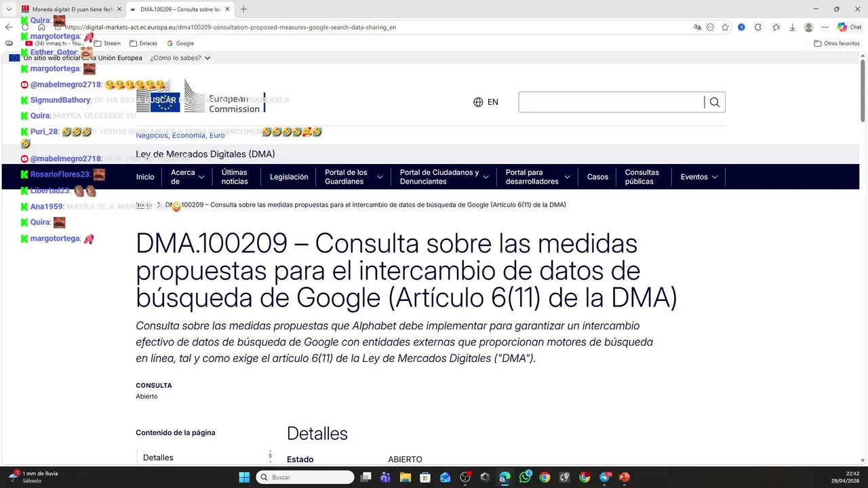Click the rain weather widget

tap(33, 477)
